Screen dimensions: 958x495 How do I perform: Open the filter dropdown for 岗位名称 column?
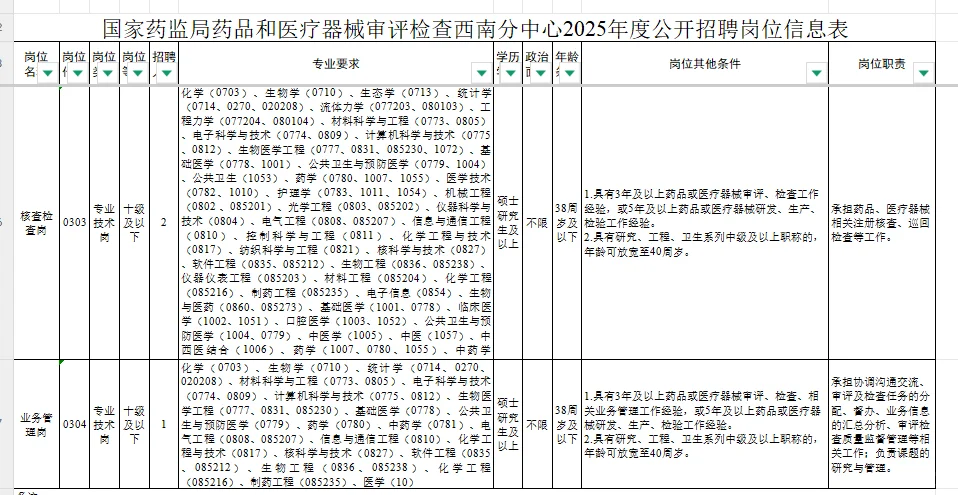tap(48, 73)
